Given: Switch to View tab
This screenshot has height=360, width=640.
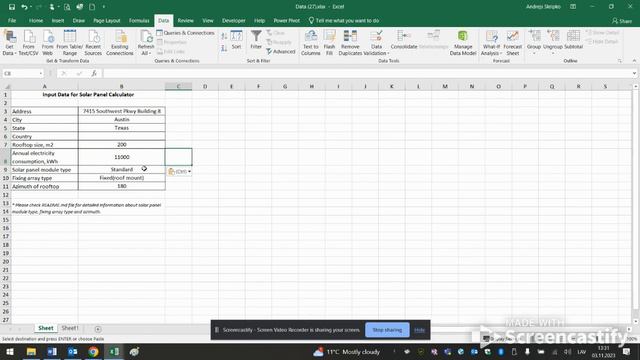Looking at the screenshot, I should point(208,20).
